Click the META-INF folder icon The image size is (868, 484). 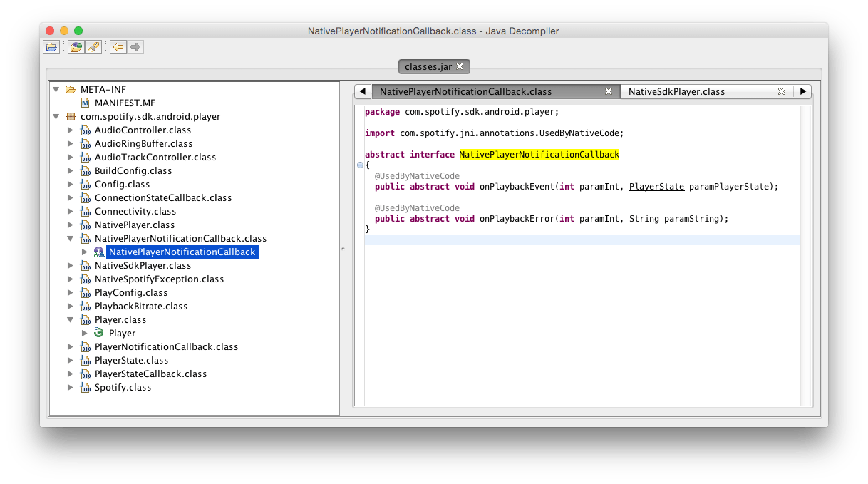pyautogui.click(x=71, y=89)
